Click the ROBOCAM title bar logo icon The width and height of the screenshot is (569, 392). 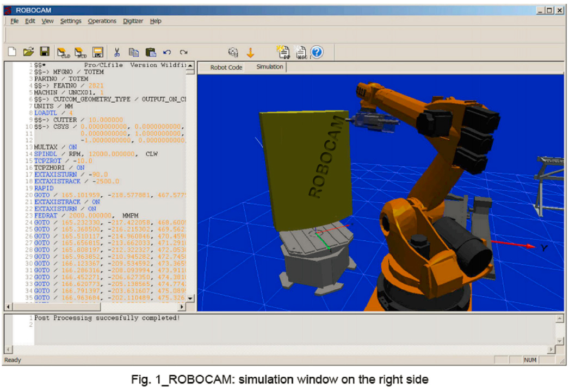click(x=8, y=10)
